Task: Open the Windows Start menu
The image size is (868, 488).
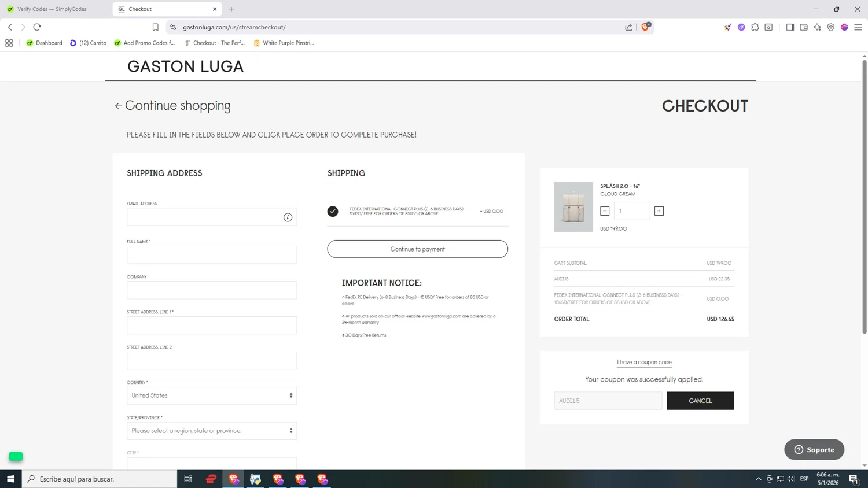Action: [x=10, y=479]
